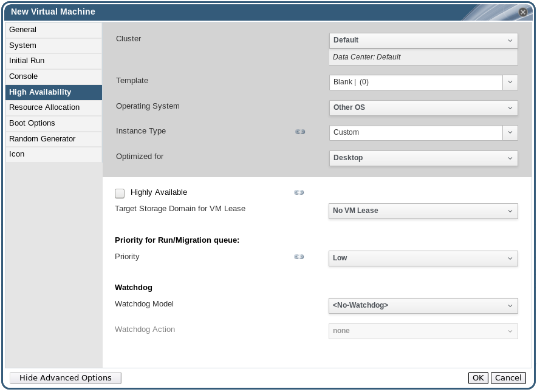Click inside the Template text field
This screenshot has height=392, width=537.
[416, 82]
